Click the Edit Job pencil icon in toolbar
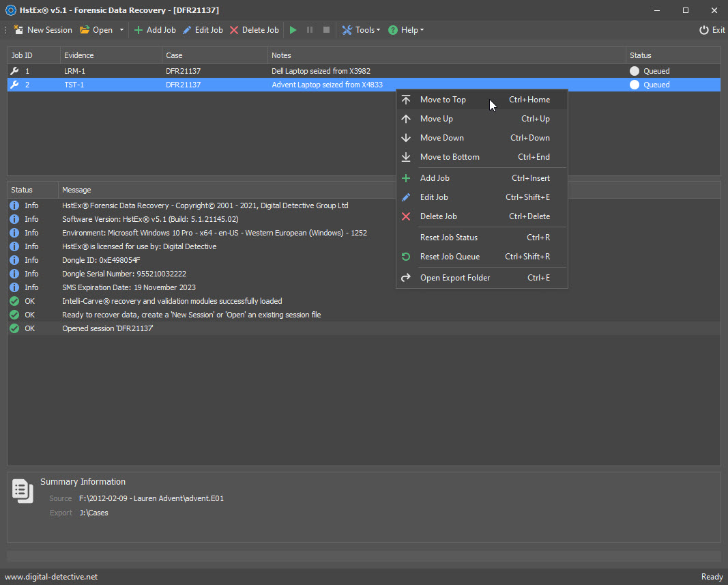Image resolution: width=728 pixels, height=585 pixels. (x=187, y=30)
